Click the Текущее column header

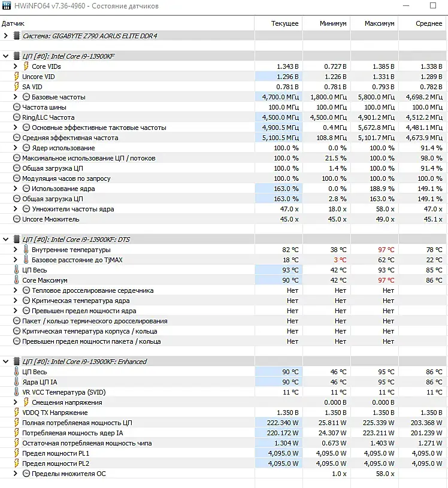[279, 23]
